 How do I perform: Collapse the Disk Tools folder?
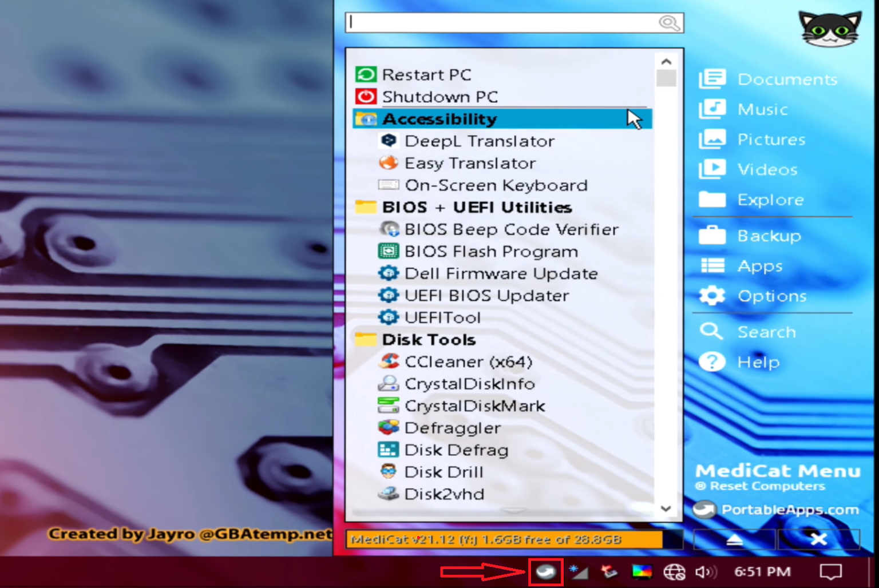[x=429, y=339]
